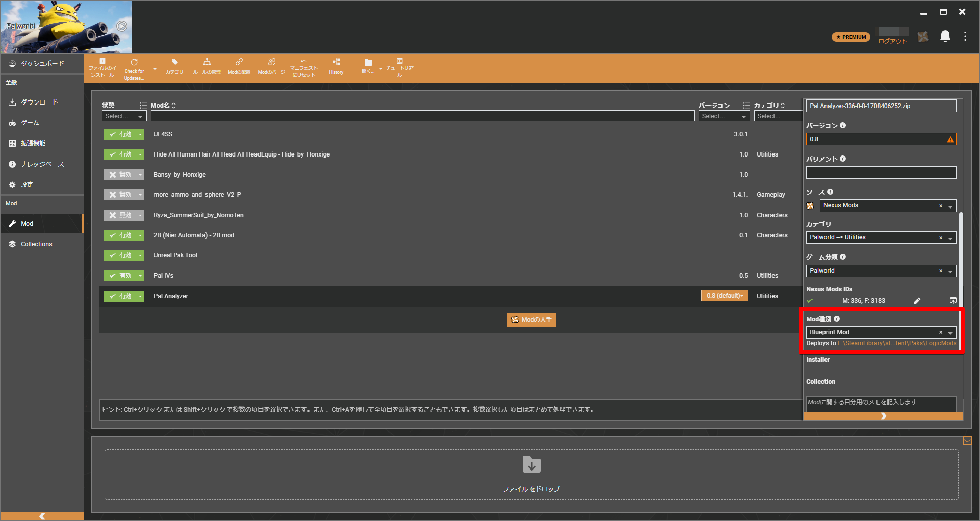Click the 0.8 version input field
Image resolution: width=980 pixels, height=521 pixels.
[x=879, y=139]
